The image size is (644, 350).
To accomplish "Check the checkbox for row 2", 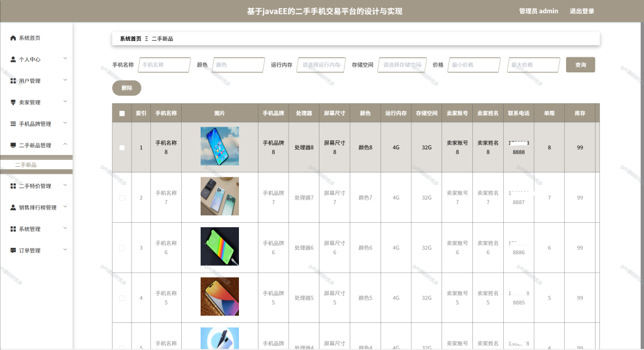I will coord(122,198).
